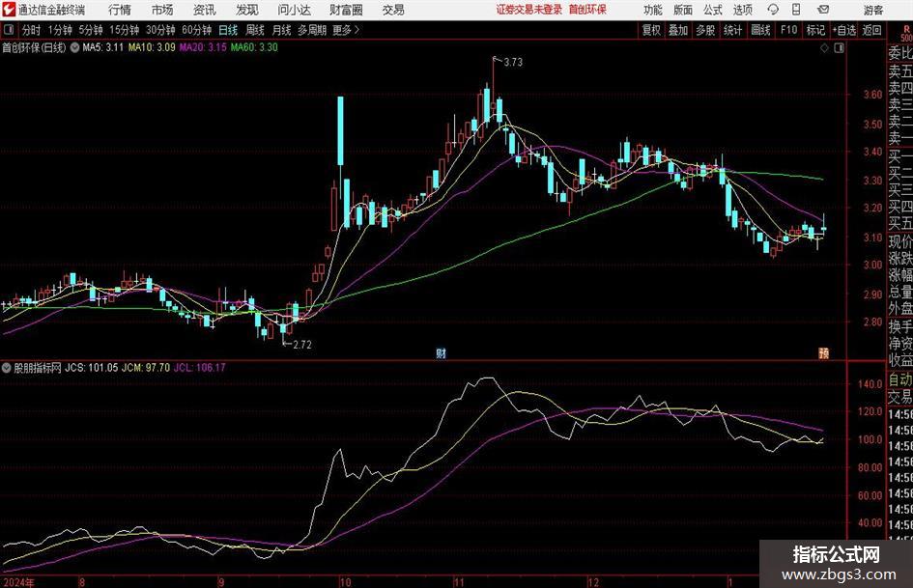Expand the main chart indicator dropdown arrow
This screenshot has height=588, width=913.
[x=75, y=47]
